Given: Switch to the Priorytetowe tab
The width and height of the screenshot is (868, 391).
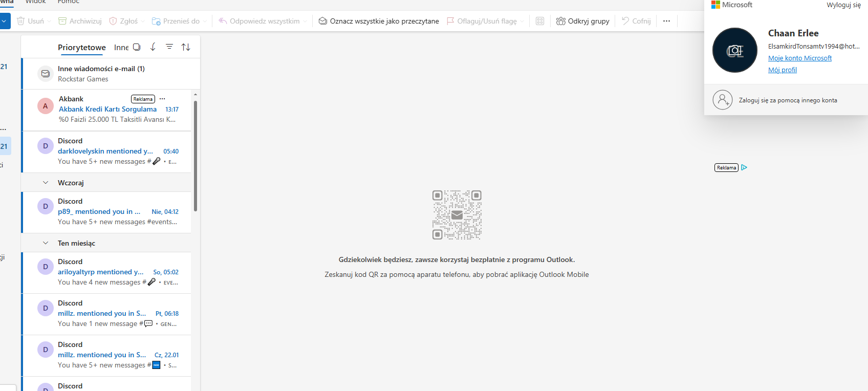Looking at the screenshot, I should (x=82, y=47).
